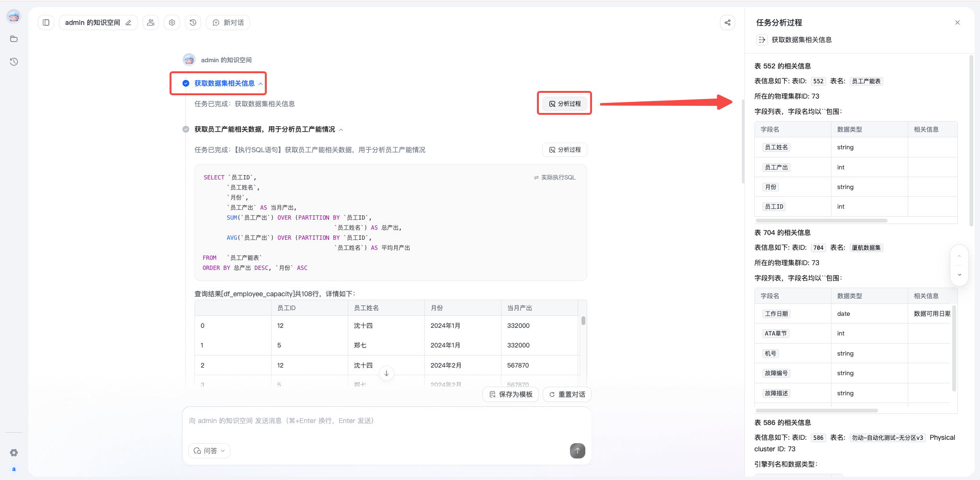Toggle the sidebar panel icon

click(x=46, y=22)
